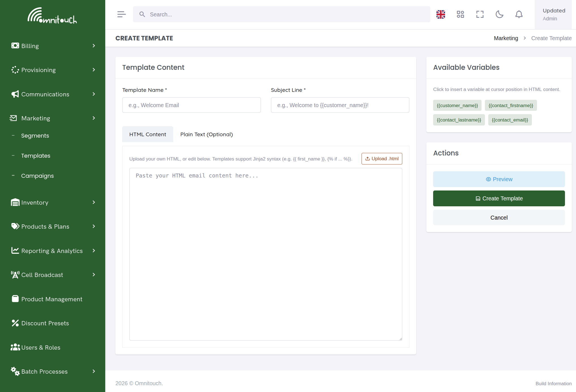Click the Product Management box icon
Viewport: 576px width, 392px height.
pos(15,299)
